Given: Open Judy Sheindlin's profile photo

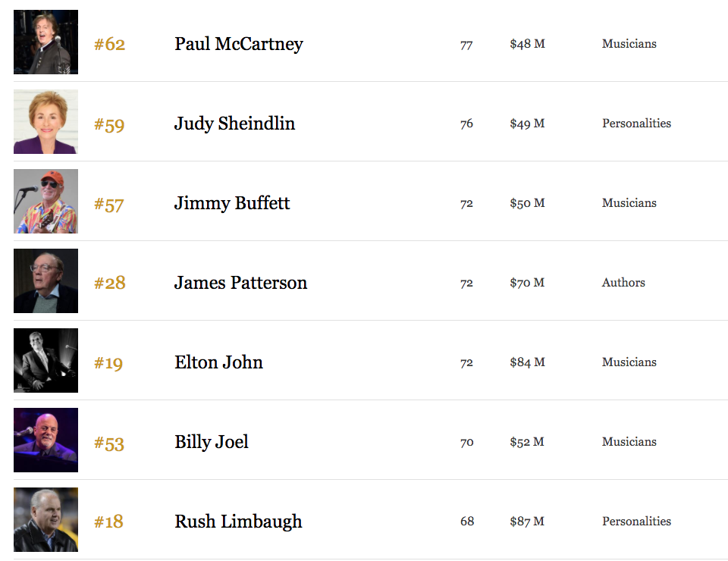Looking at the screenshot, I should [45, 121].
